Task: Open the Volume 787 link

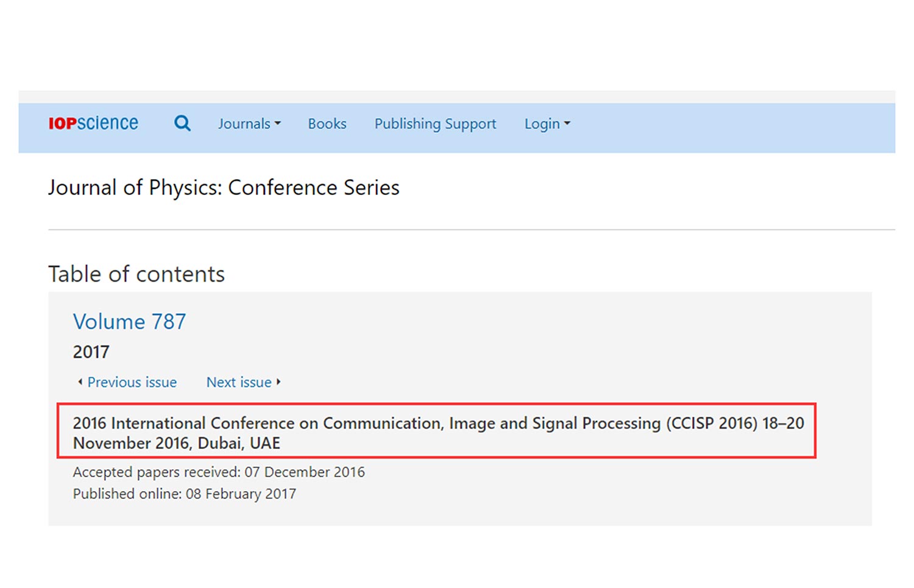Action: (129, 322)
